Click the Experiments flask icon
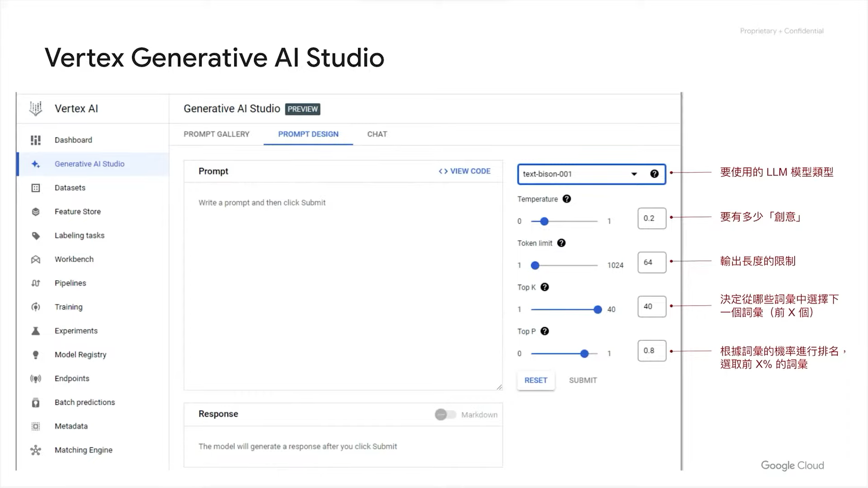Screen dimensions: 868x488 click(x=36, y=331)
